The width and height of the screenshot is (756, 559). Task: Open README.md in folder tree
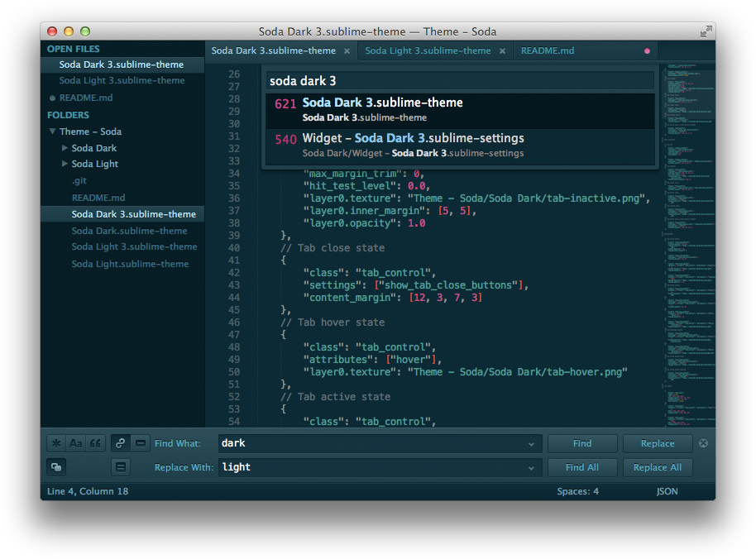(98, 198)
